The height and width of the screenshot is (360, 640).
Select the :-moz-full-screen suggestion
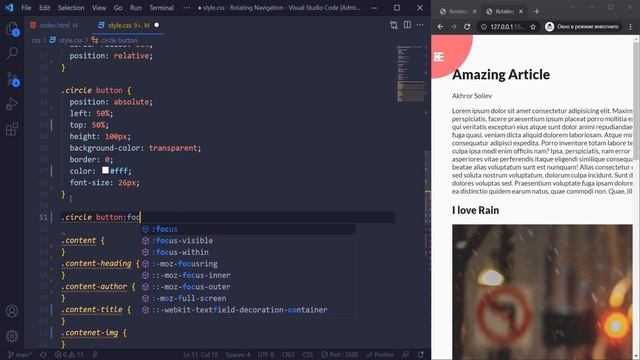248,298
